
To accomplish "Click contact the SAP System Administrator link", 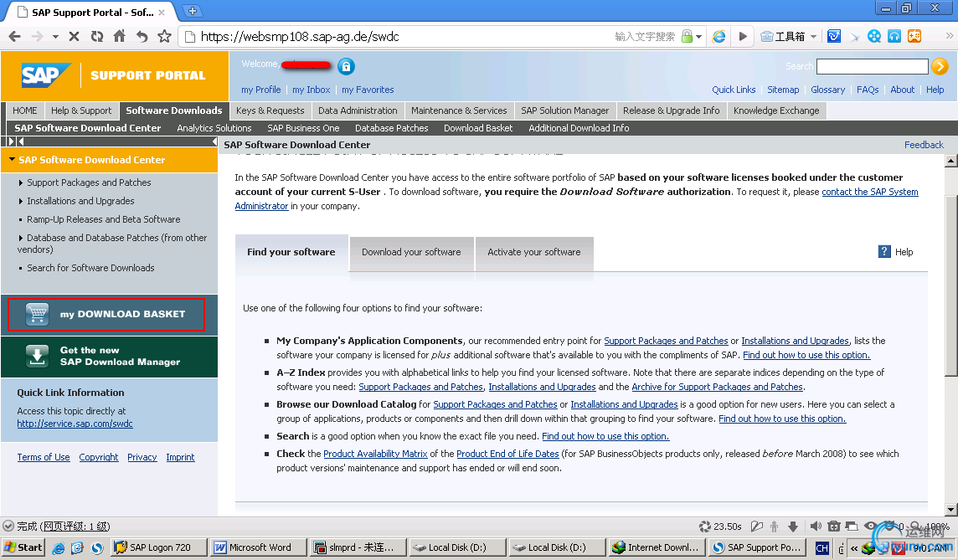I will 869,192.
